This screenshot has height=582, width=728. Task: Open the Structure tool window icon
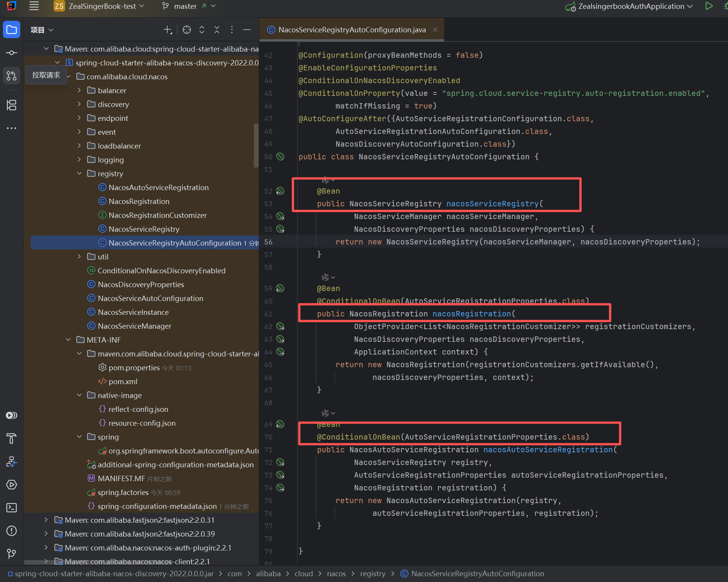point(12,105)
